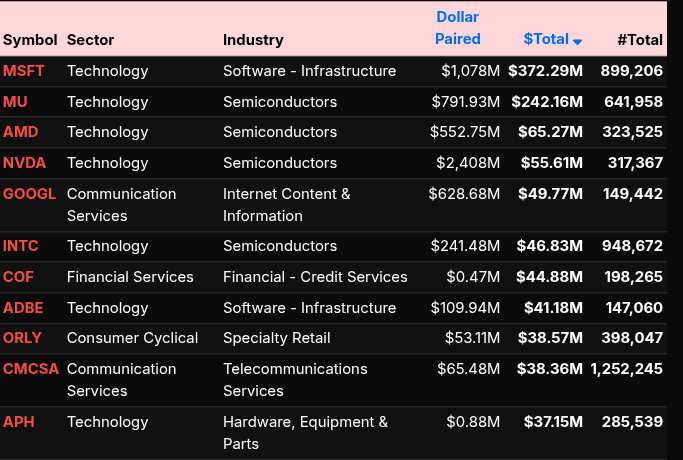Open the COF ticker link
The image size is (683, 460).
tap(18, 277)
